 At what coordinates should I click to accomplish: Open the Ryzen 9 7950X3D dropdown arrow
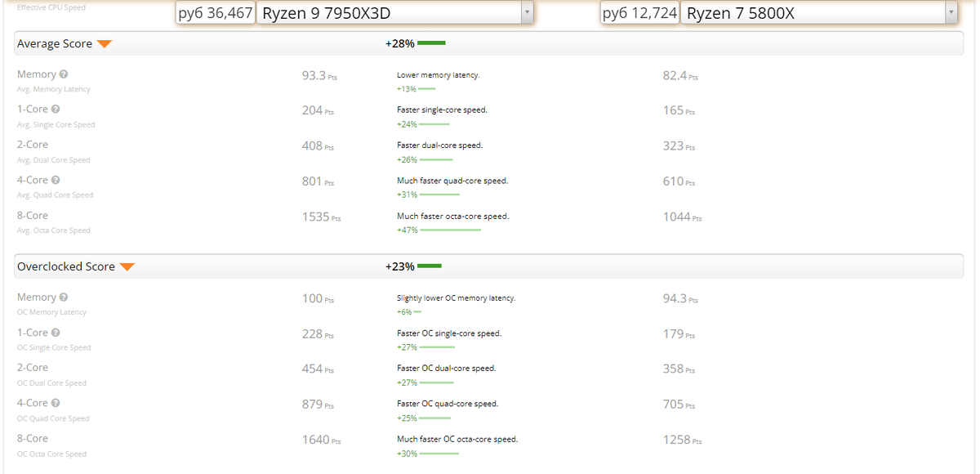527,12
